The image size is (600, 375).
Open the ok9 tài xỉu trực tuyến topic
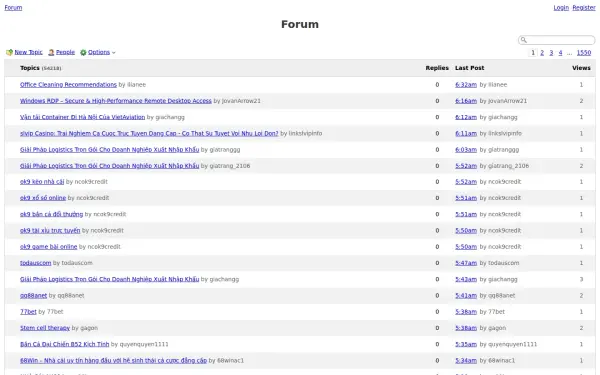(x=50, y=230)
